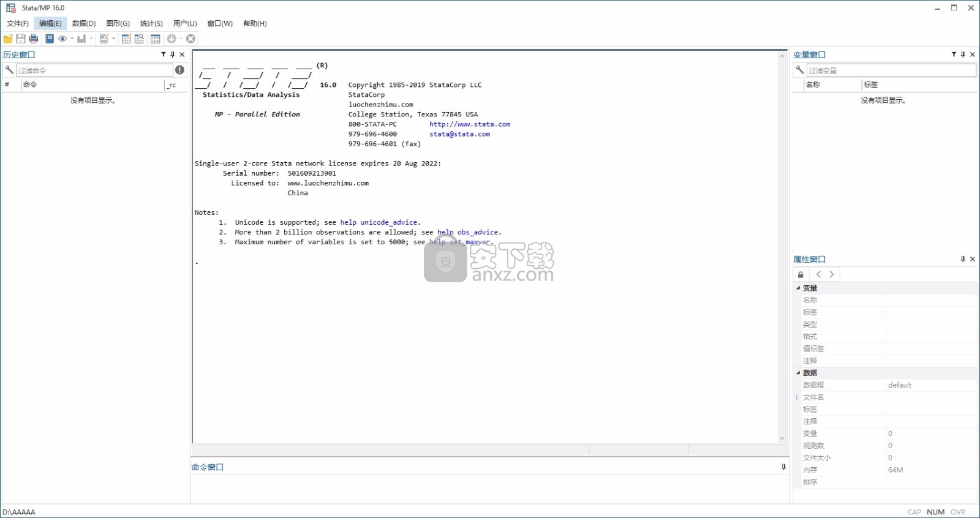Open the 用户(U) menu
Screen dimensions: 980x518
[x=185, y=23]
